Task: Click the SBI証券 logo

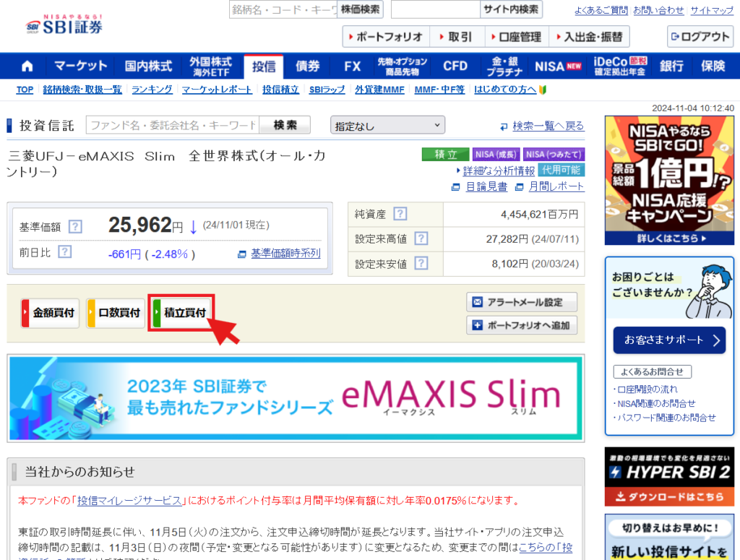Action: tap(64, 25)
